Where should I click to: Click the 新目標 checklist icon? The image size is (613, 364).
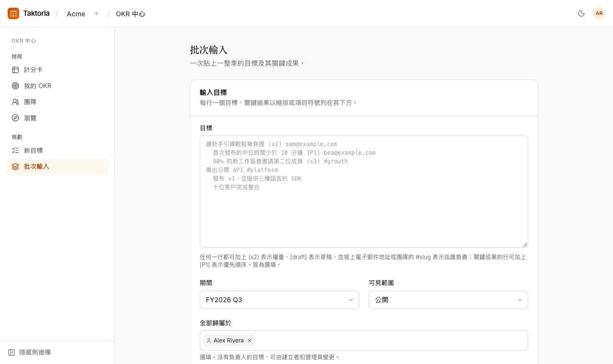click(15, 150)
